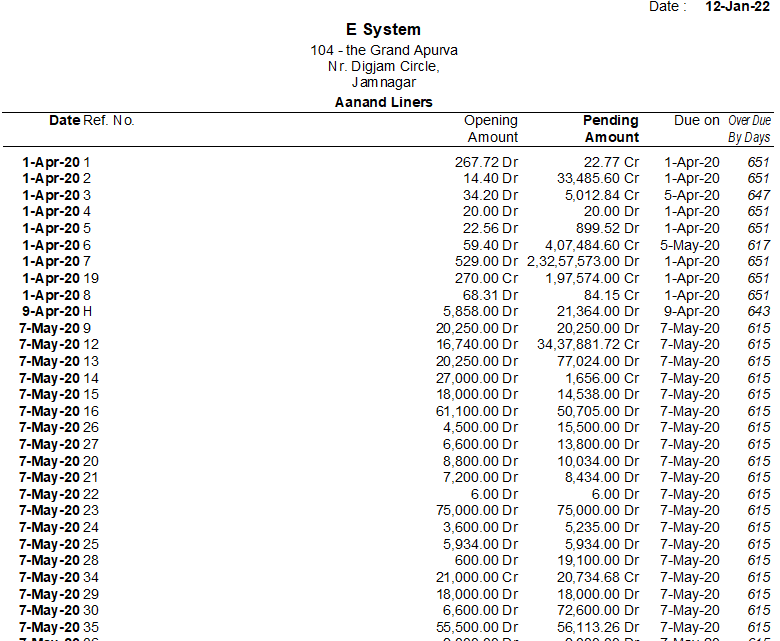Select the Aanand Liners ledger name
The width and height of the screenshot is (780, 641).
point(384,102)
